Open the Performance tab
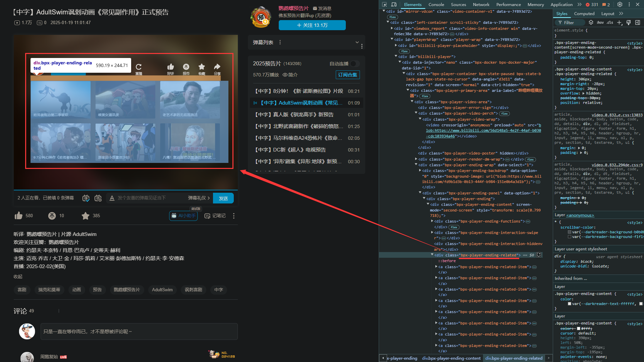The image size is (644, 362). click(x=508, y=4)
